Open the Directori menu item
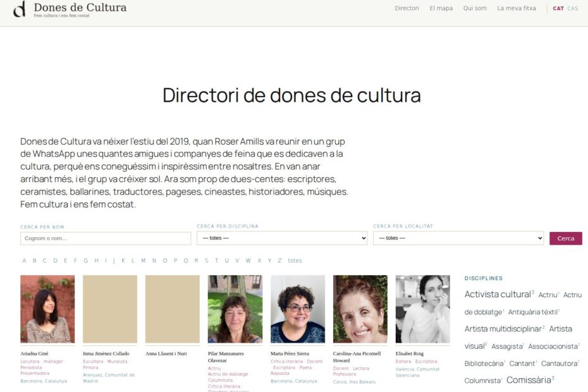This screenshot has width=588, height=392. coord(407,8)
